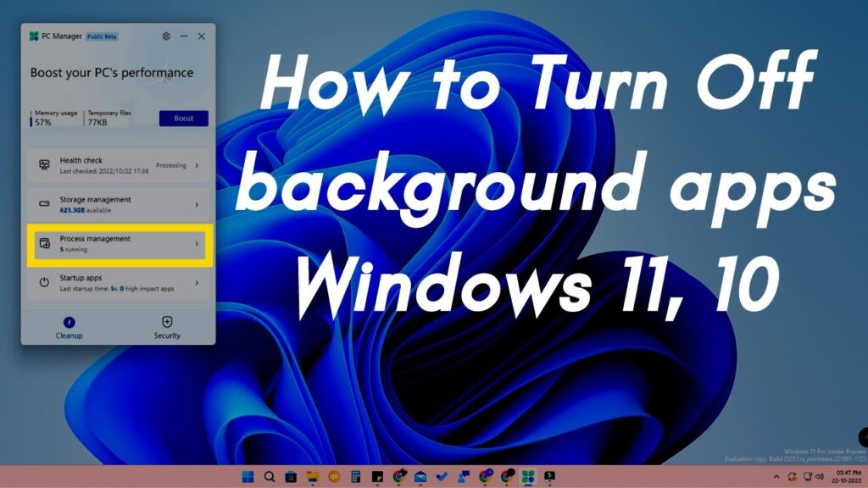This screenshot has height=488, width=868.
Task: Open Process management title
Action: [95, 239]
